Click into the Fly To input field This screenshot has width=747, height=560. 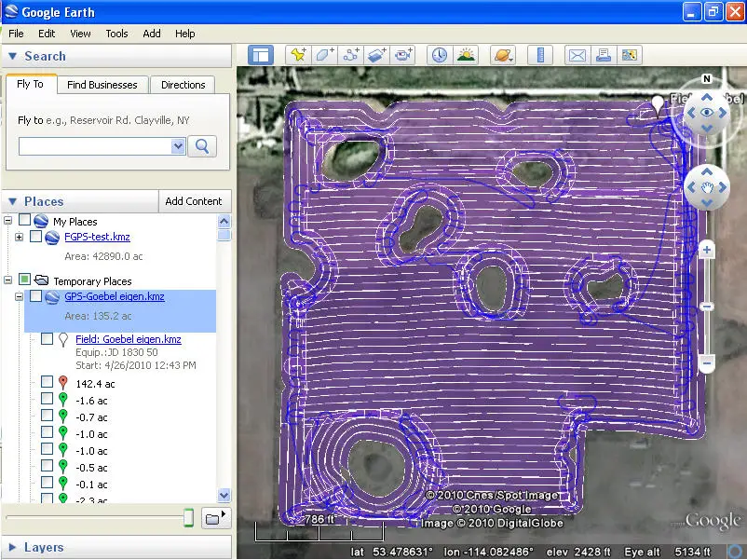click(95, 146)
